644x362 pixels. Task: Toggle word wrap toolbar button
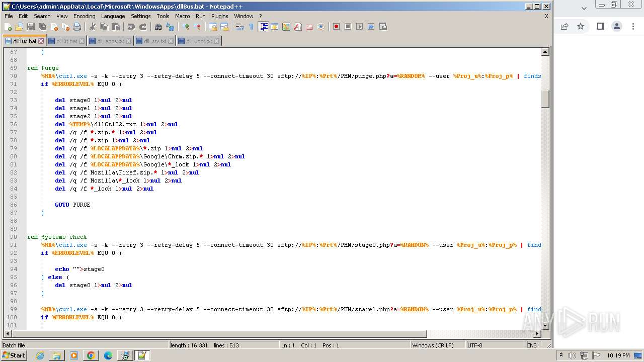point(240,27)
